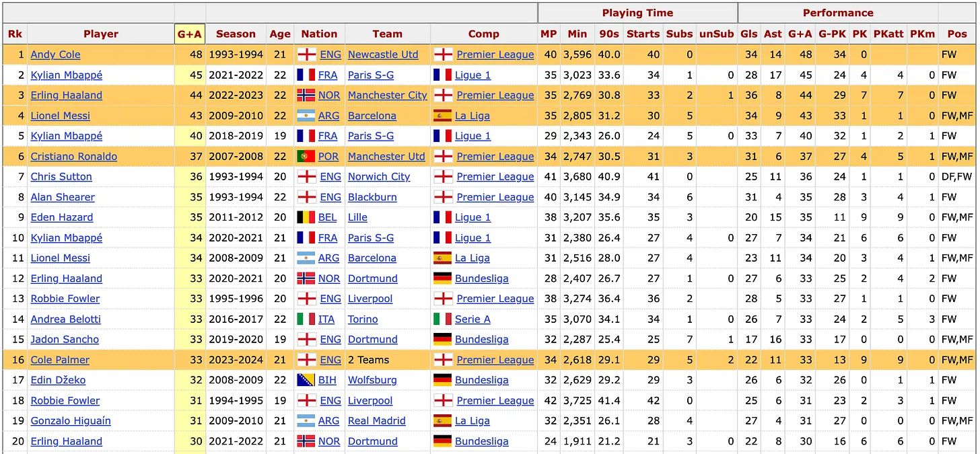Click the Spain flag in Higuaín's La Liga cell
The image size is (980, 454).
443,420
